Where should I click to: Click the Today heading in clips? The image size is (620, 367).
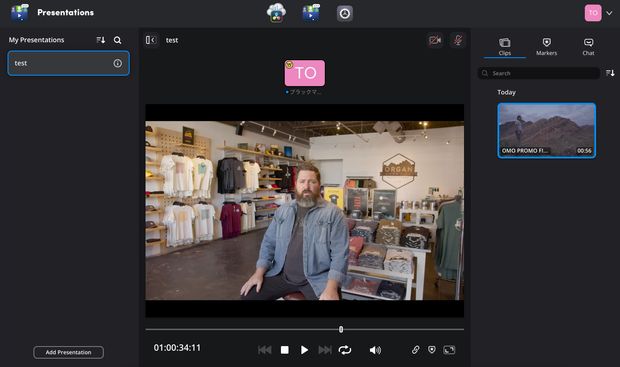507,92
